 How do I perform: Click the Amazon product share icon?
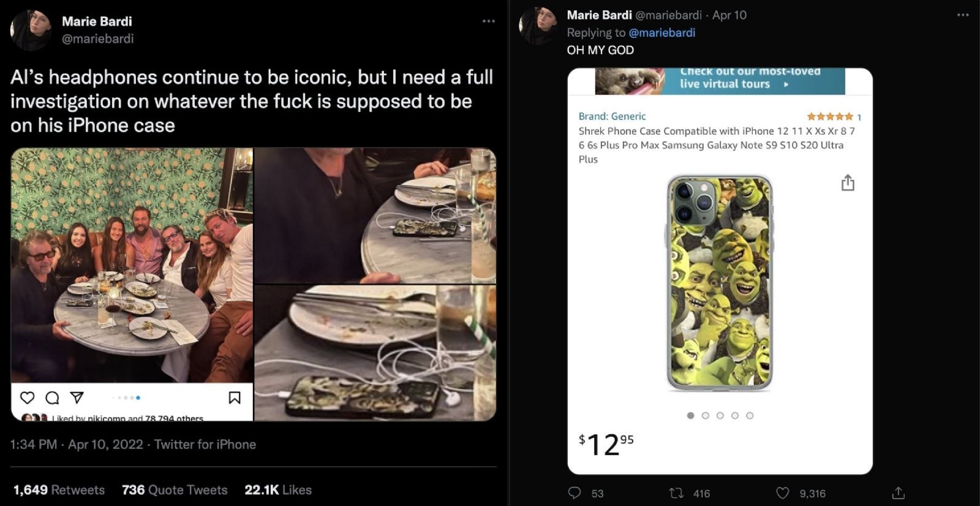point(848,183)
